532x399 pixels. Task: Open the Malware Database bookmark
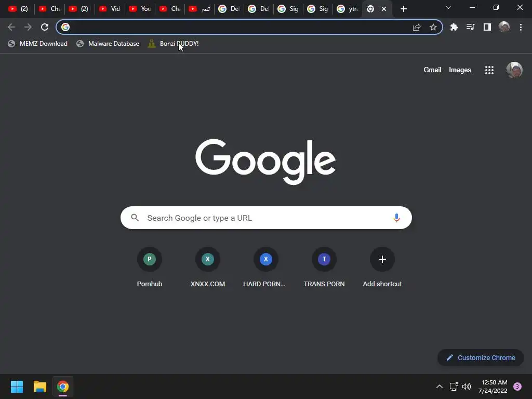108,44
